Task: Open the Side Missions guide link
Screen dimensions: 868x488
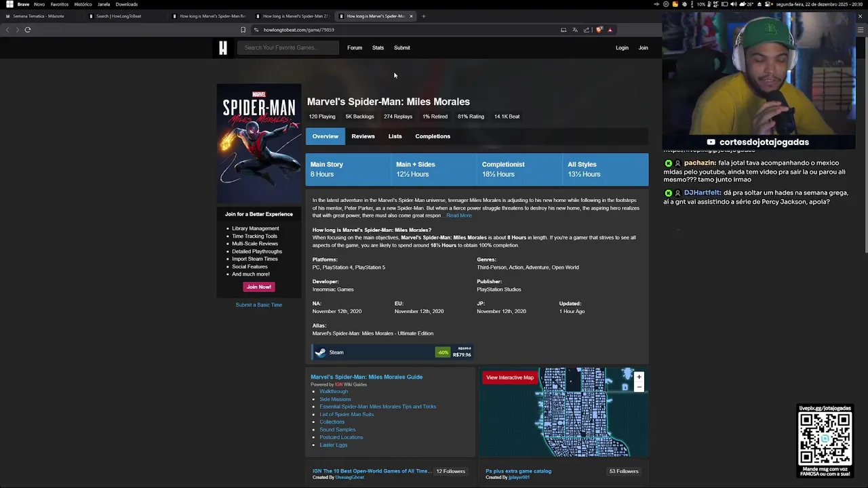Action: click(x=336, y=399)
